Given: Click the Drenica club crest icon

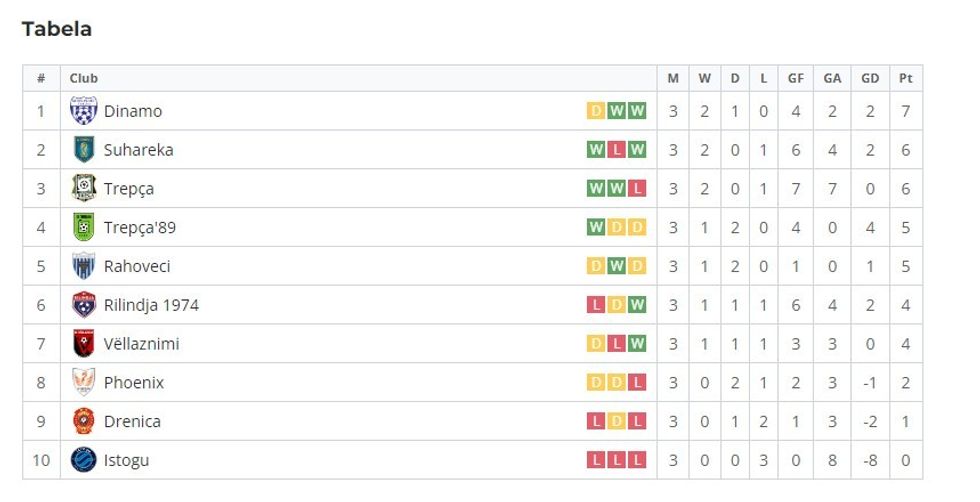Looking at the screenshot, I should tap(83, 421).
